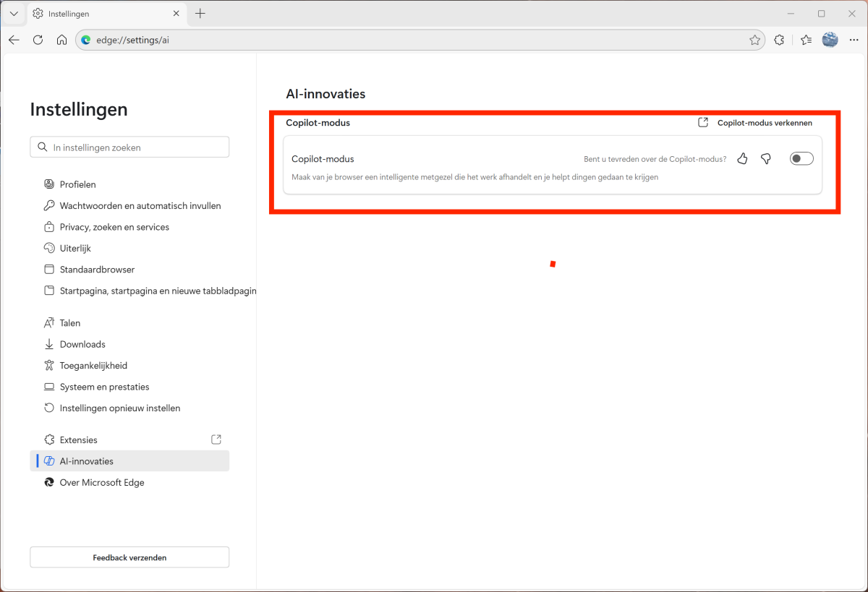Expand the tab actions chevron dropdown
This screenshot has width=868, height=592.
[14, 14]
